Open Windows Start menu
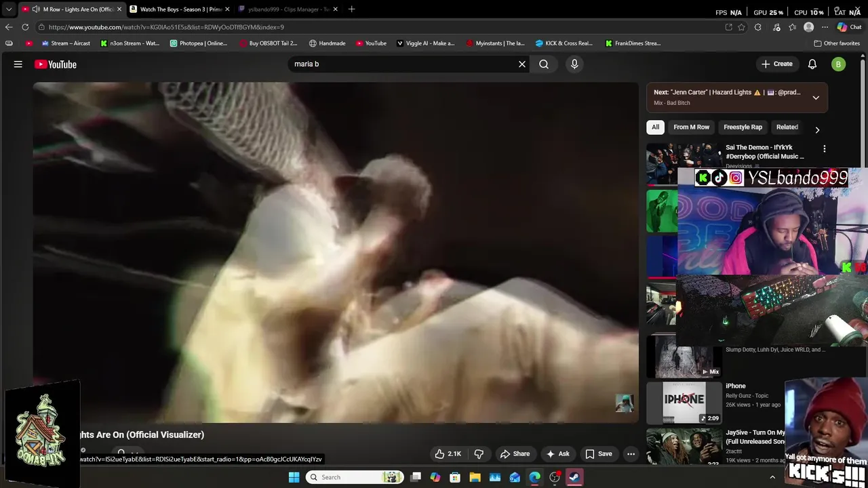 coord(294,477)
